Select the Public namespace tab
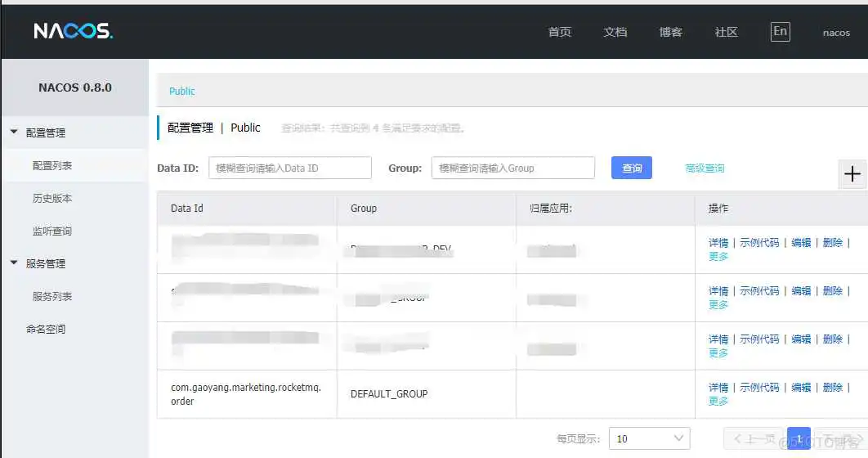The height and width of the screenshot is (458, 868). pos(182,91)
